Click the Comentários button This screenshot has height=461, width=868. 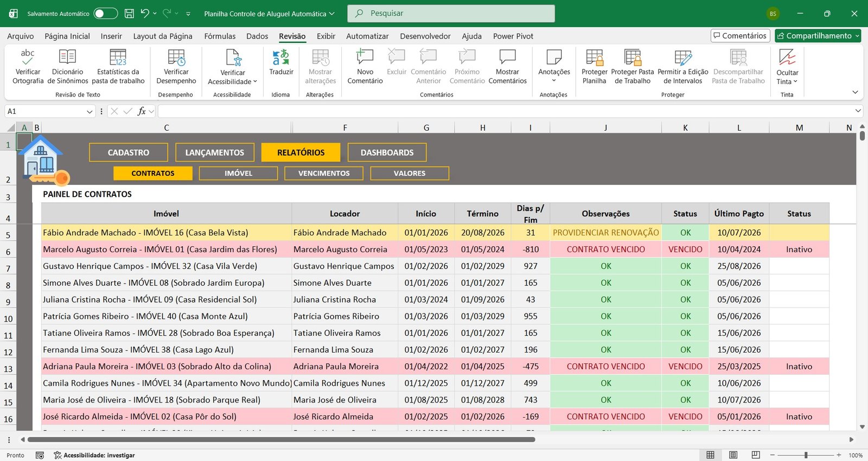tap(741, 36)
